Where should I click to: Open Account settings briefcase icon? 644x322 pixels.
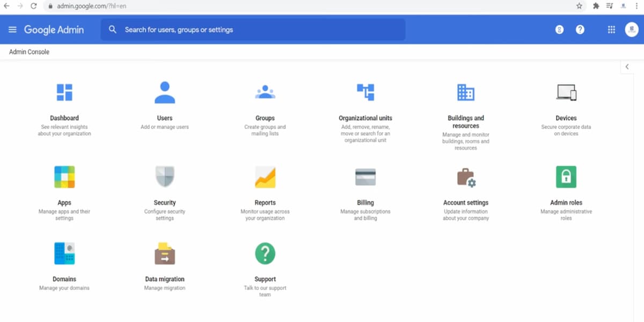[466, 177]
